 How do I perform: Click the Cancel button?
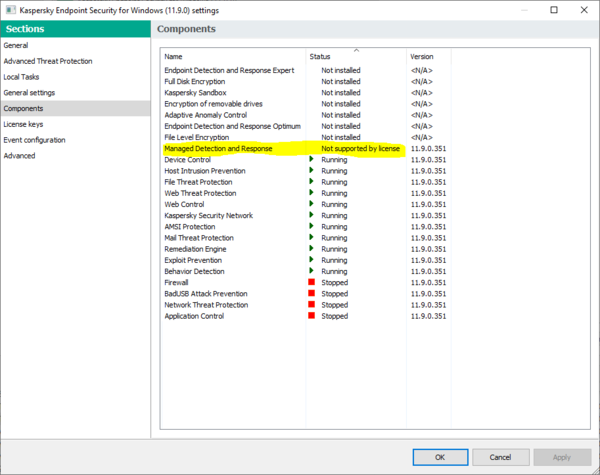pos(501,457)
